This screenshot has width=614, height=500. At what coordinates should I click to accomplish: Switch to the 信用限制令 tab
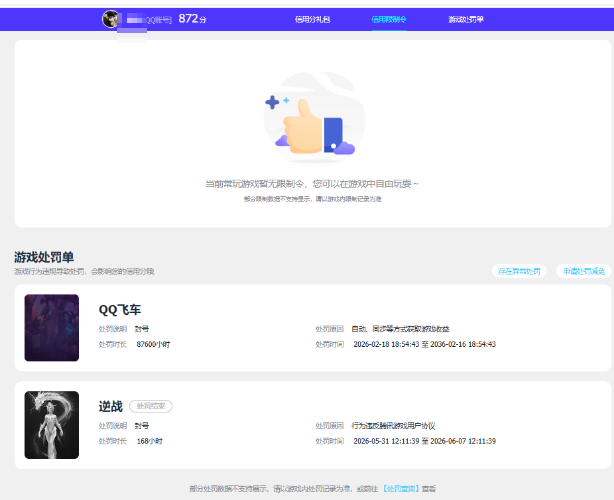click(x=388, y=19)
